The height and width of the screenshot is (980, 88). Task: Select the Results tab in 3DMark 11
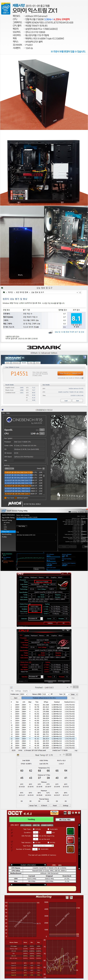click(24, 363)
